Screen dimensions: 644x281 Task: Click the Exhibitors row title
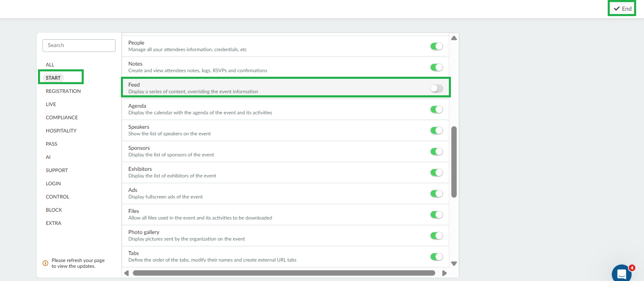140,169
